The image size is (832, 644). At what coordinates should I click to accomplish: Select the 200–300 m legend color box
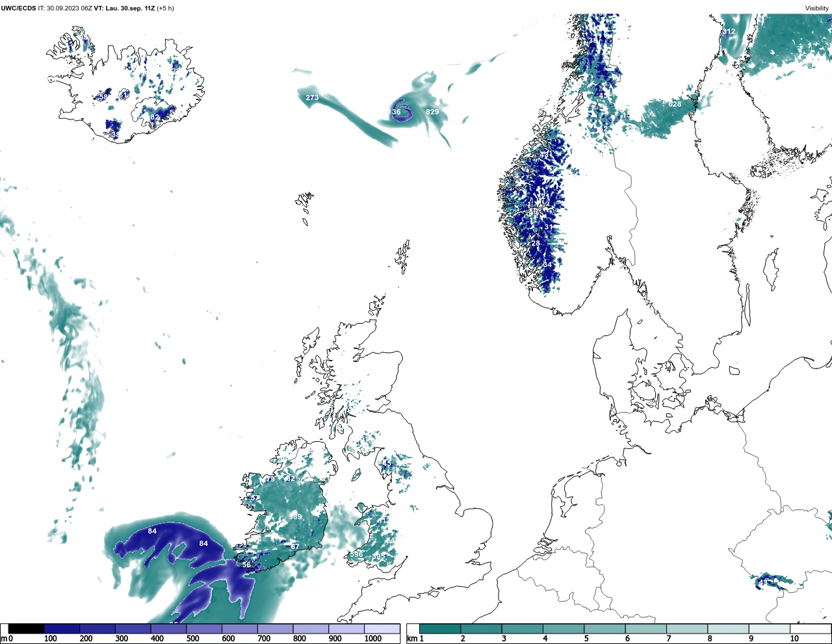point(97,629)
